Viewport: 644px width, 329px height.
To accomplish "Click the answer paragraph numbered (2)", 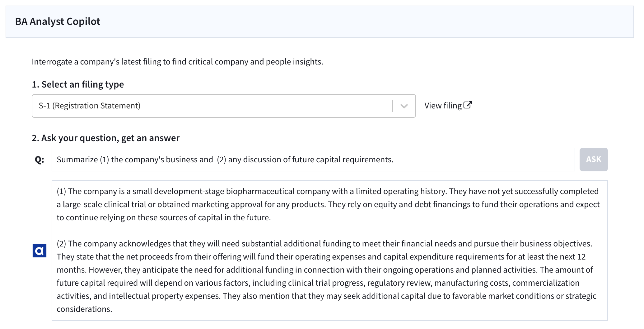I will click(x=327, y=270).
